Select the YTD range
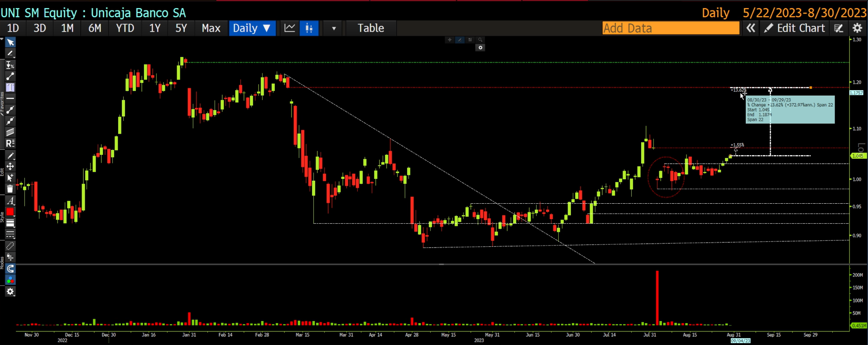Viewport: 868px width, 345px height. 125,28
